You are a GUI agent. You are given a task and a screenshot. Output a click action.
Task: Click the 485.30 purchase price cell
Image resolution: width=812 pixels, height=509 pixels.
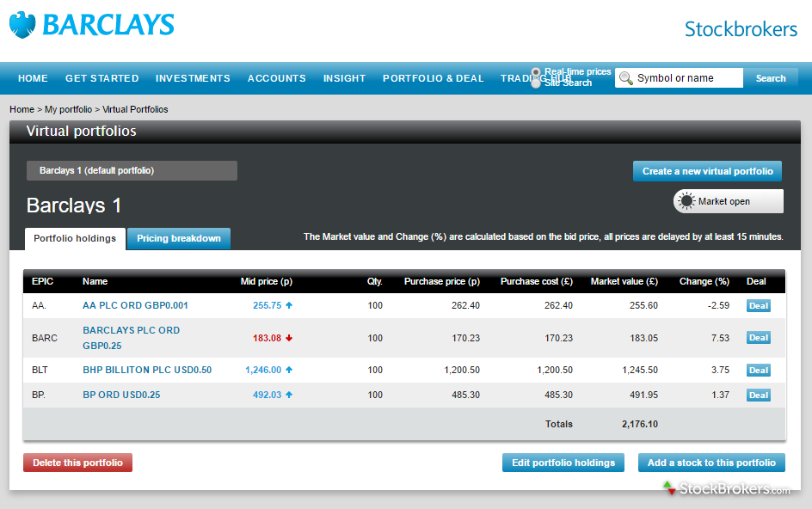click(x=465, y=396)
